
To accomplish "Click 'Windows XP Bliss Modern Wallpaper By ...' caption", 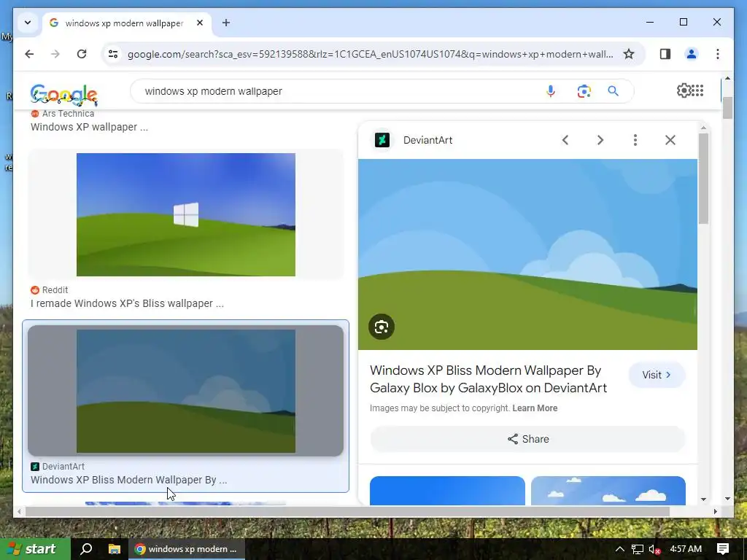I will (128, 480).
